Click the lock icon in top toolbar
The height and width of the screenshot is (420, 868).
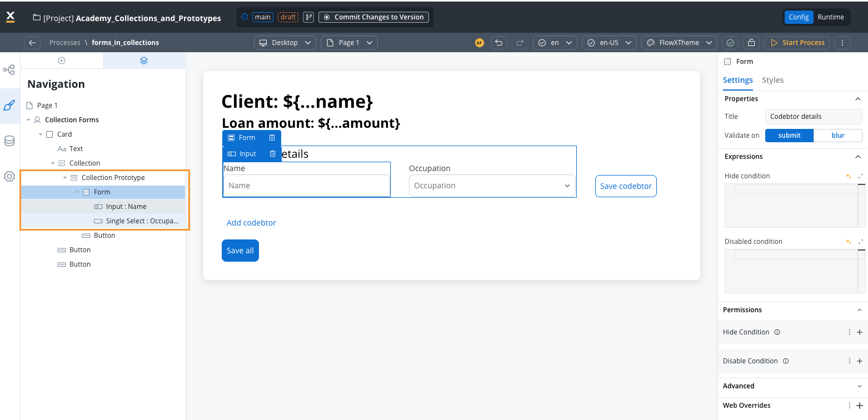[x=751, y=43]
